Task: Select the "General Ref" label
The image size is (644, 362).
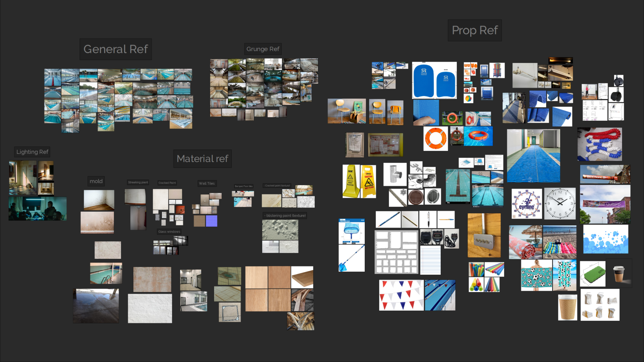Action: coord(116,49)
